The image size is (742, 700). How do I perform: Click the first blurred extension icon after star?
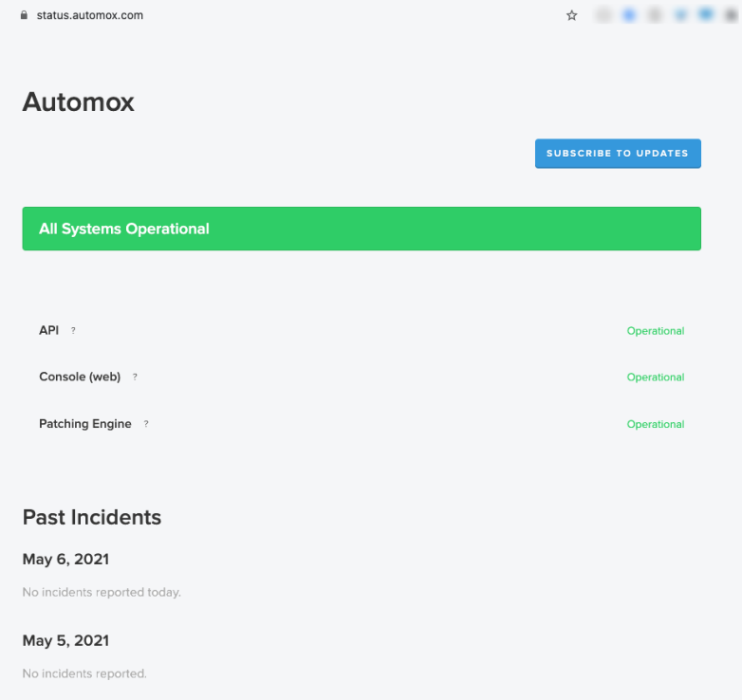[603, 15]
